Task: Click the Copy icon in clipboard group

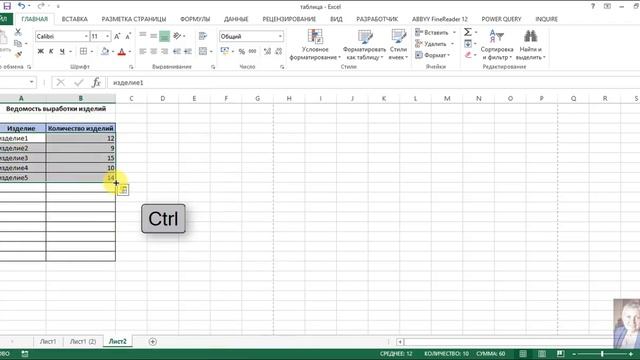Action: [x=18, y=43]
